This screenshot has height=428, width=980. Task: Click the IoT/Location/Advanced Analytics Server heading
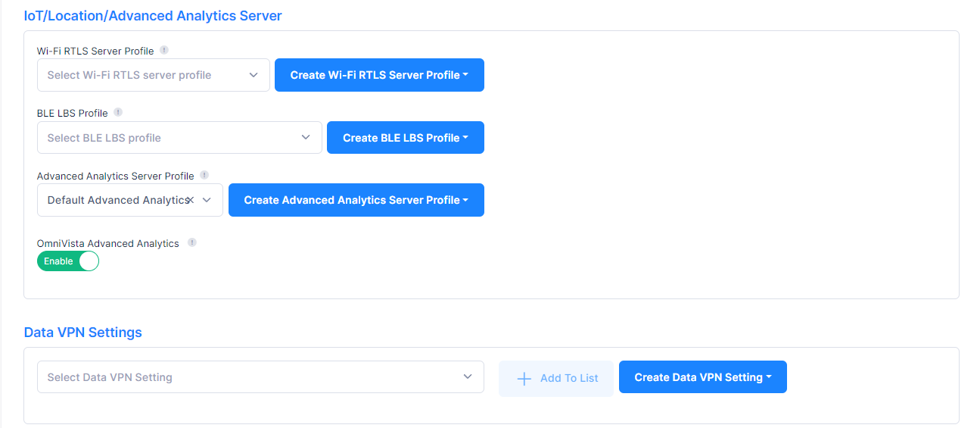pos(153,15)
